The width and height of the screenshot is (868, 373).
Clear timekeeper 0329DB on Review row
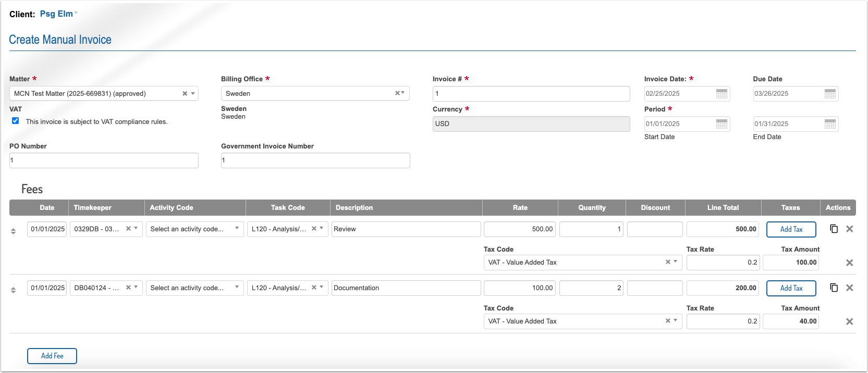[128, 229]
